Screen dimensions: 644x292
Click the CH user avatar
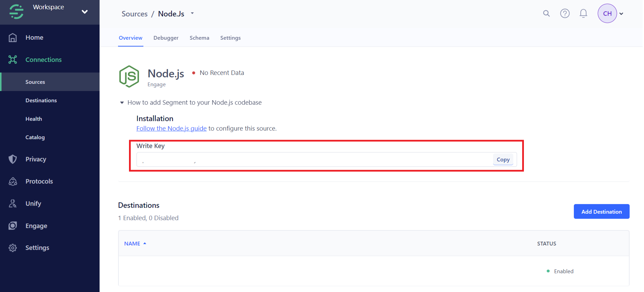(607, 13)
